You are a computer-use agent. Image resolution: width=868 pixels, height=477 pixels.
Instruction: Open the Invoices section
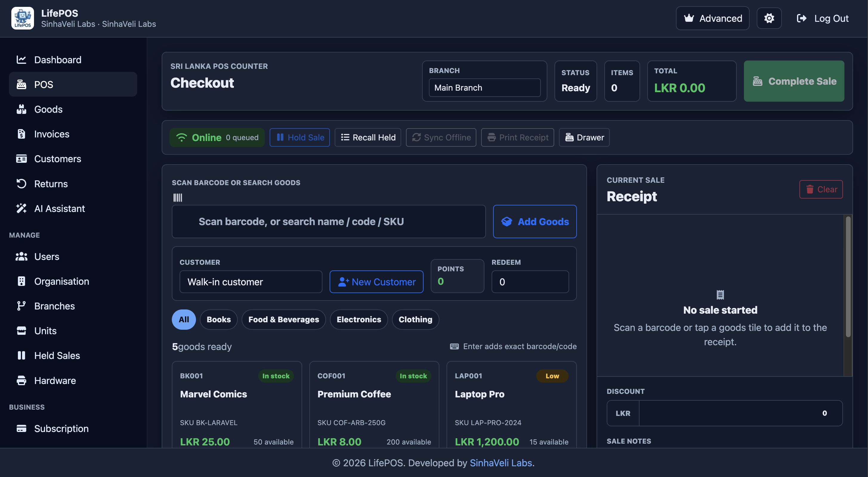[73, 134]
